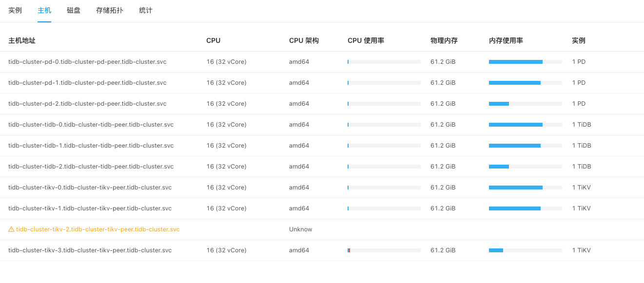Click CPU usage bar for tikv-3 host
Viewport: 644px width, 283px height.
pyautogui.click(x=384, y=250)
